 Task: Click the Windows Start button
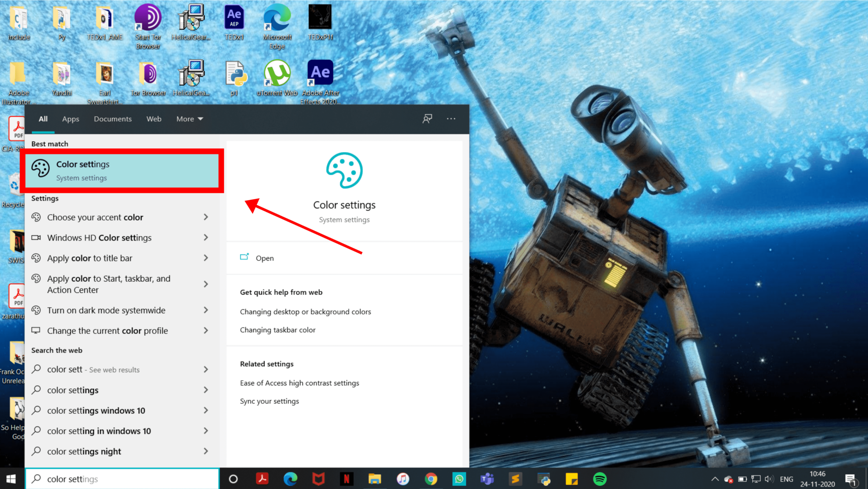(x=11, y=479)
